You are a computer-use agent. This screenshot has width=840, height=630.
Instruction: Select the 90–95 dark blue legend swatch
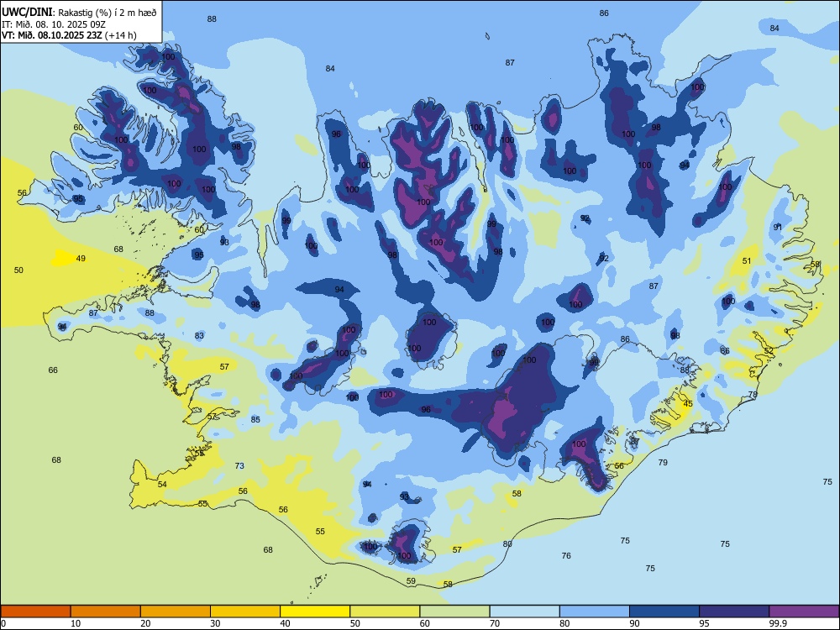click(664, 612)
